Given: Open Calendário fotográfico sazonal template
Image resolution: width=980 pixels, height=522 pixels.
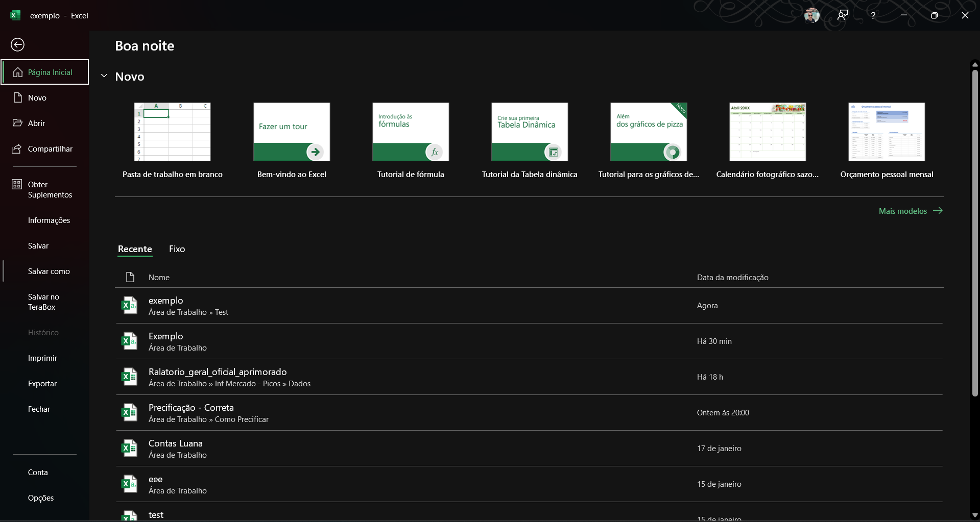Looking at the screenshot, I should pyautogui.click(x=768, y=141).
